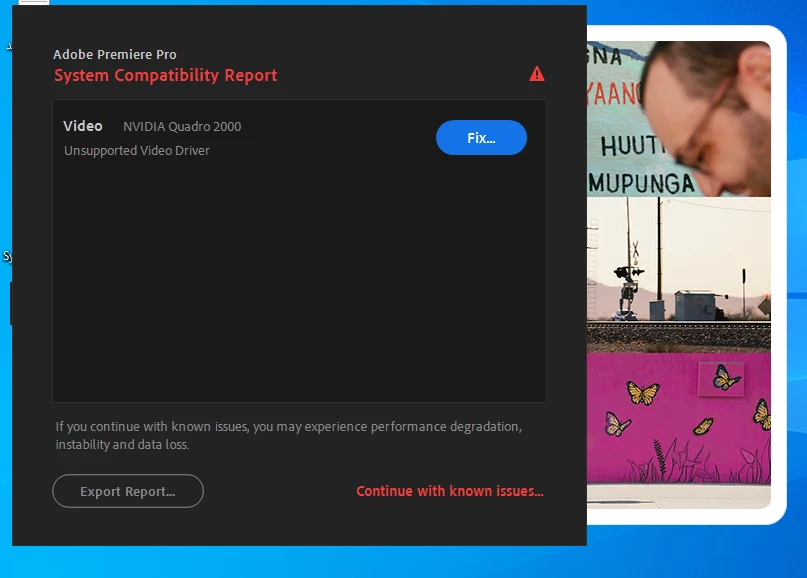Choose Continue with known issues...
The height and width of the screenshot is (578, 807).
[x=450, y=491]
